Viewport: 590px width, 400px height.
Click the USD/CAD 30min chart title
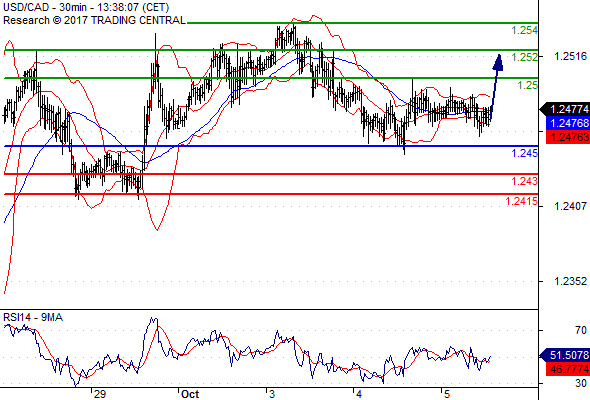pos(86,7)
